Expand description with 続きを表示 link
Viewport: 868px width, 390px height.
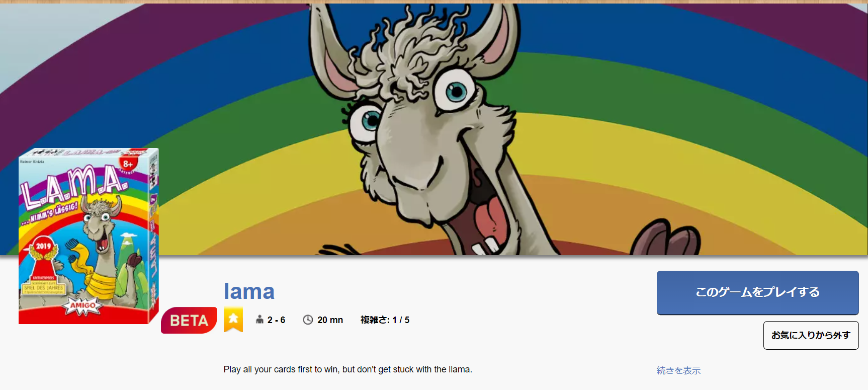[678, 370]
